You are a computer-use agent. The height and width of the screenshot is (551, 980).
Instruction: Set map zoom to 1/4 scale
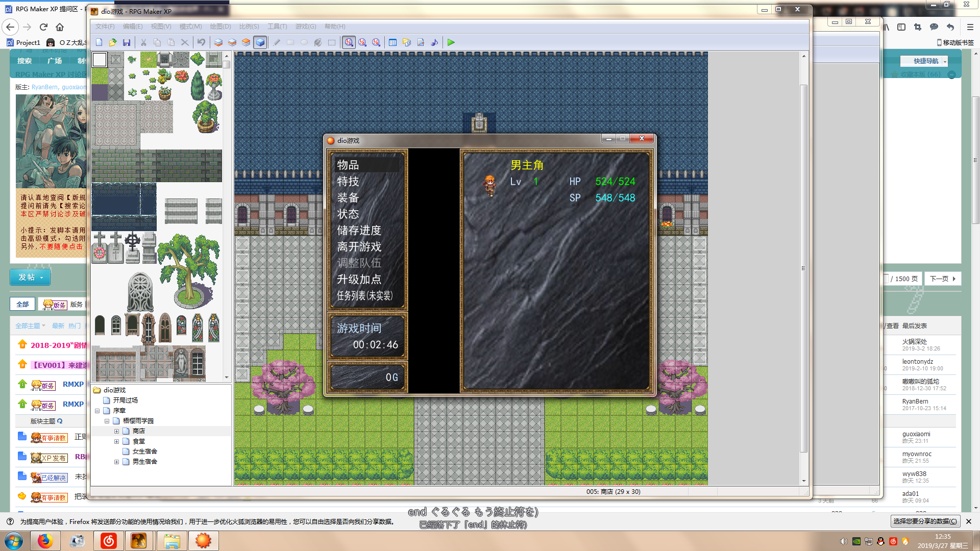tap(376, 42)
